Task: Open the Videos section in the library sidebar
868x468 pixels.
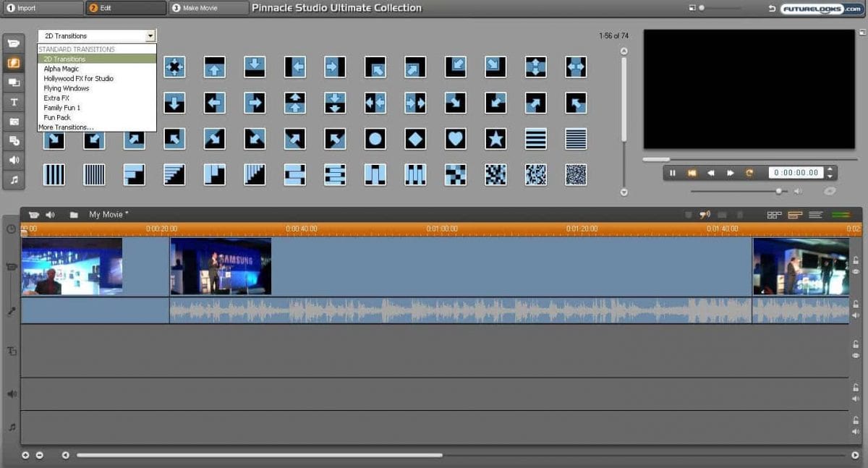Action: coord(13,43)
